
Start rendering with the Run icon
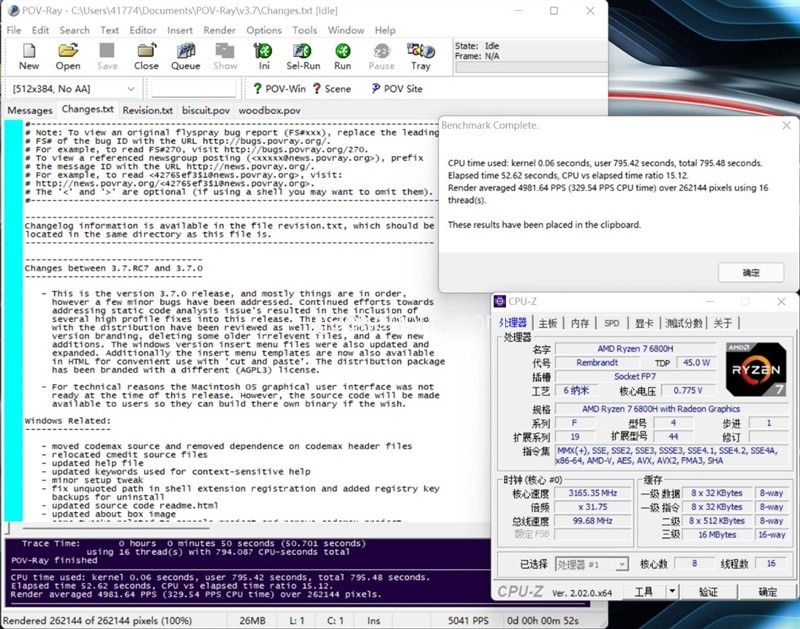(342, 57)
